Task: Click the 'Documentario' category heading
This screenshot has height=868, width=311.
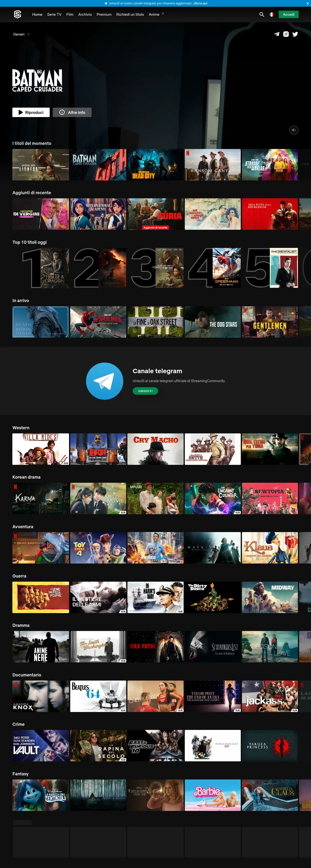Action: point(27,675)
